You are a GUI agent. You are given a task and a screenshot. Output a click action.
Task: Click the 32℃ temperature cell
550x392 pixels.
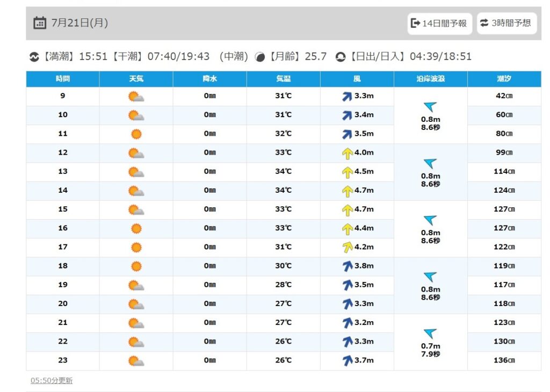(284, 134)
